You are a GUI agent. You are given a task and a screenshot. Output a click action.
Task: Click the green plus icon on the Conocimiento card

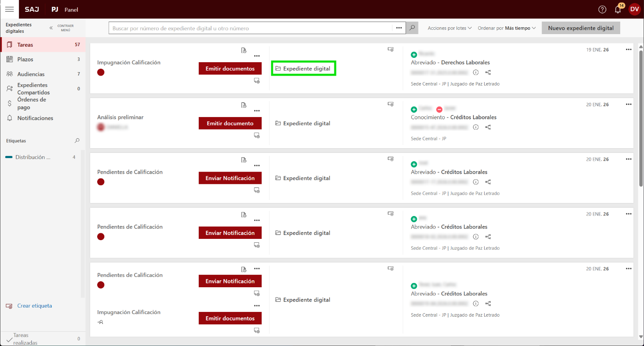pyautogui.click(x=414, y=109)
